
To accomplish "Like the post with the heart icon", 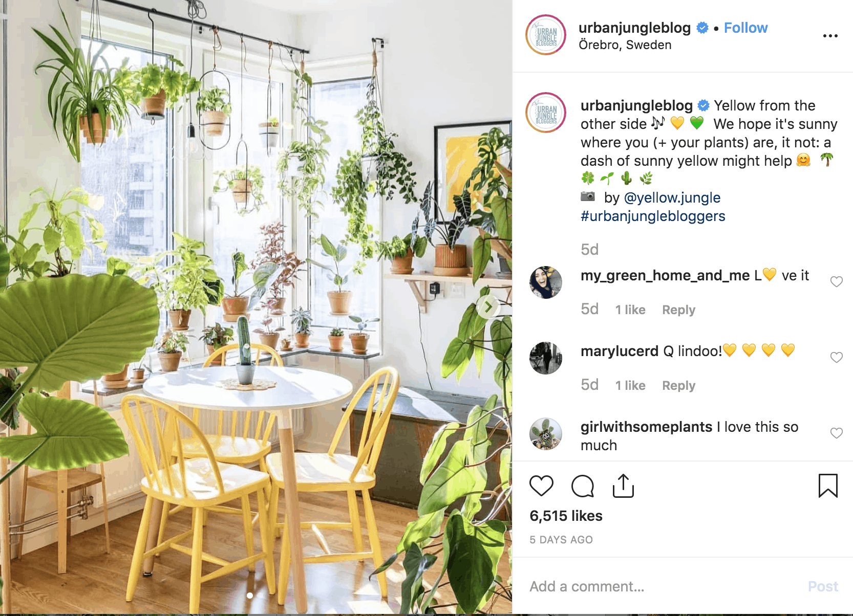I will tap(541, 486).
